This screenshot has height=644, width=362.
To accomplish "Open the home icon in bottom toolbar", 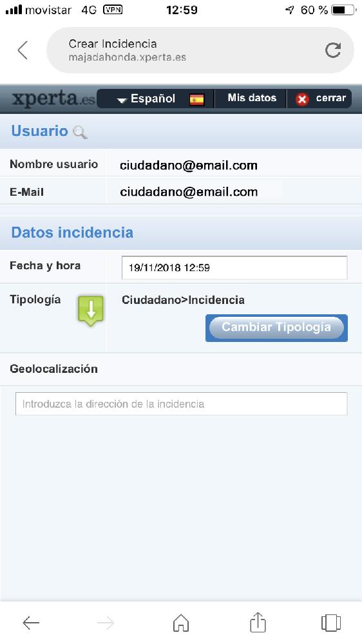I will tap(181, 623).
